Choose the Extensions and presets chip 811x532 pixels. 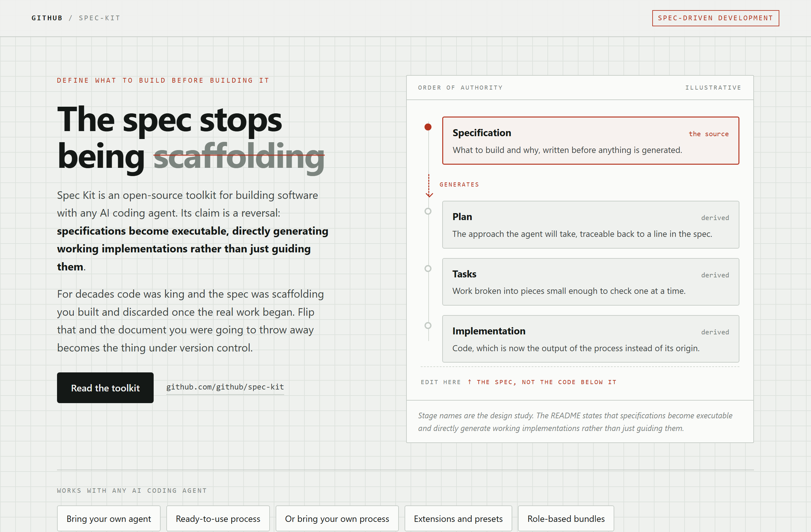458,518
